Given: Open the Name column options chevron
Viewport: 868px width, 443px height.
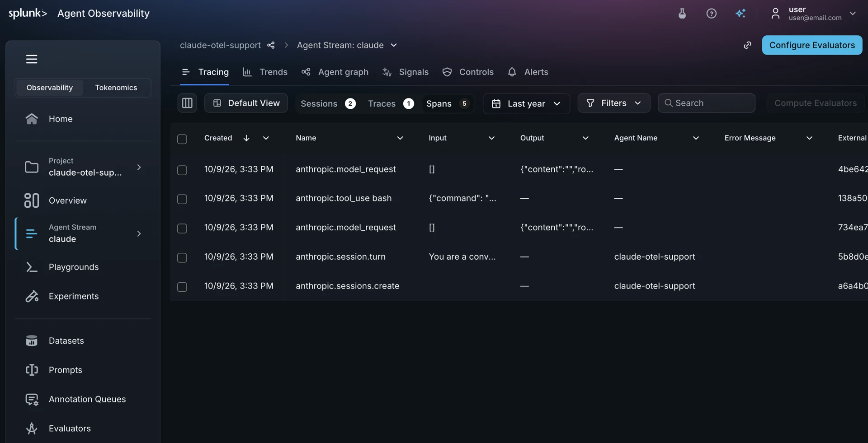Looking at the screenshot, I should (x=400, y=138).
